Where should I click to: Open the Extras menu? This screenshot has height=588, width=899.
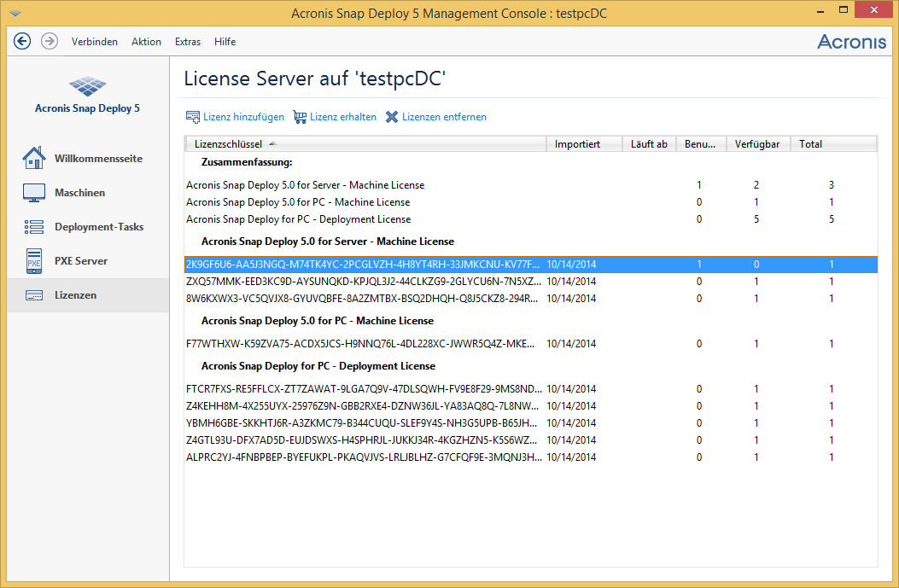[x=188, y=42]
